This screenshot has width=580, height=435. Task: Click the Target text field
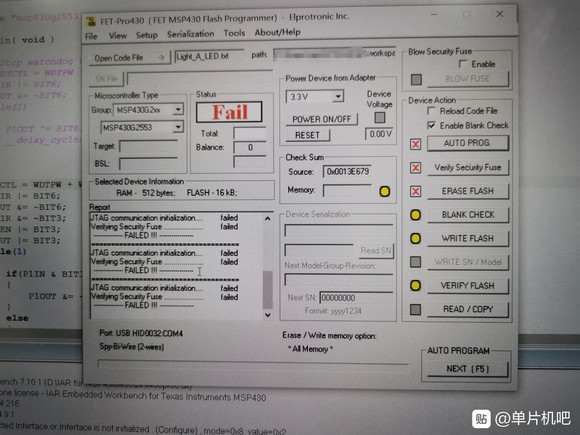[148, 146]
